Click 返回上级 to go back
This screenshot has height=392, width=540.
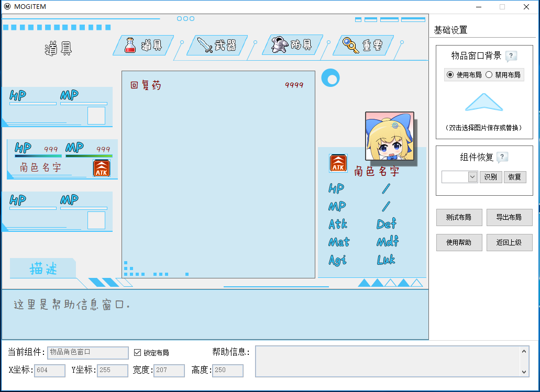[509, 243]
